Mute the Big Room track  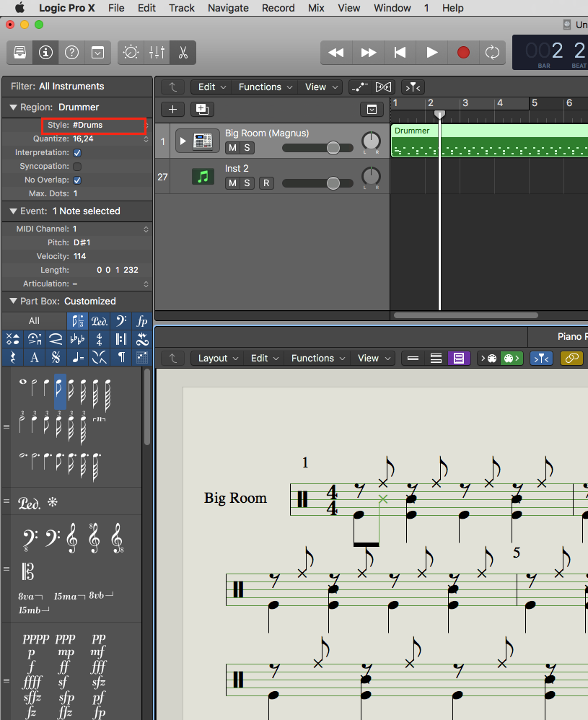[232, 148]
